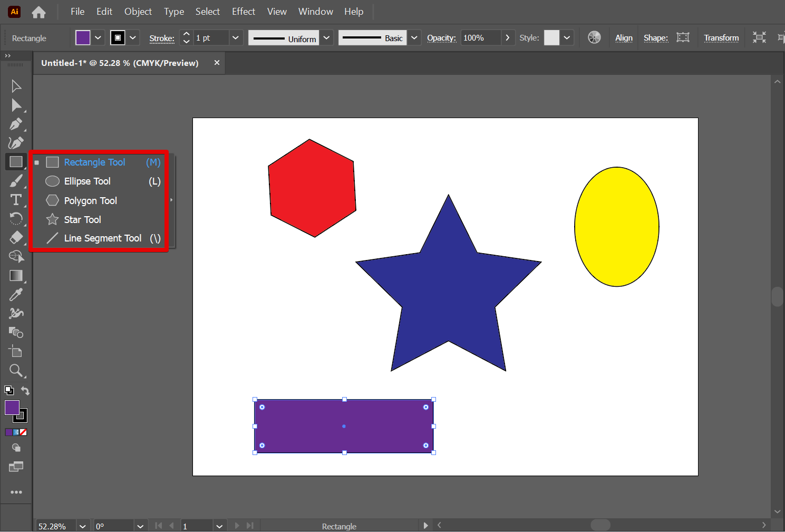Select the Zoom tool magnifier
785x532 pixels.
16,371
